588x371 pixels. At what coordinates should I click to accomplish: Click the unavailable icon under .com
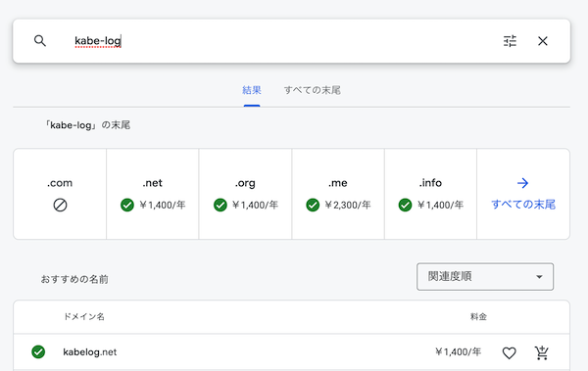click(60, 205)
